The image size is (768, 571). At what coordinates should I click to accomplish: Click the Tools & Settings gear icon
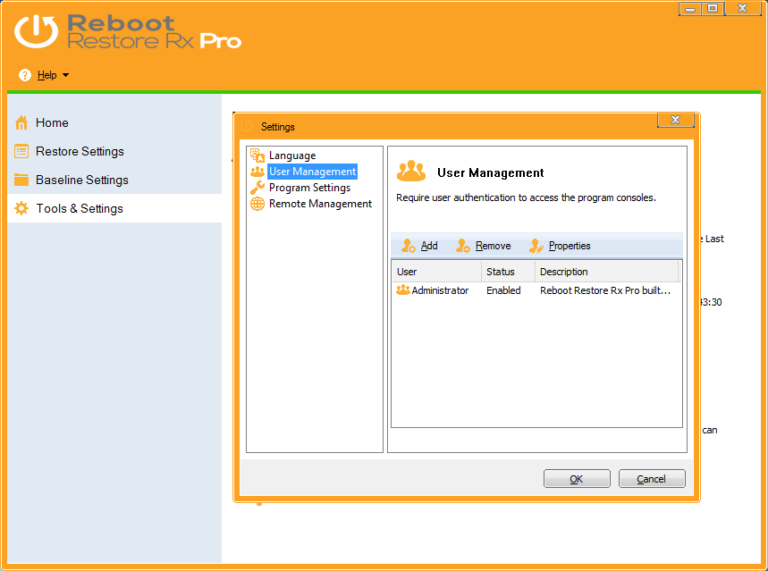22,208
